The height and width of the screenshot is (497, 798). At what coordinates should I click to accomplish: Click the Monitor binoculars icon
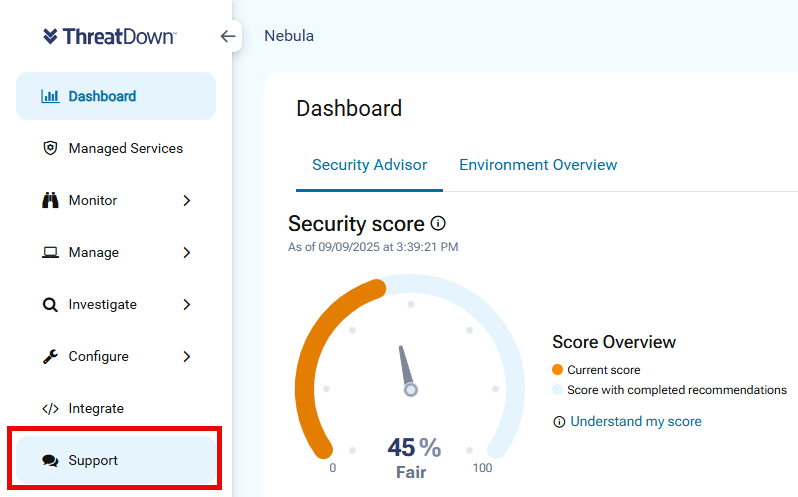(x=50, y=200)
